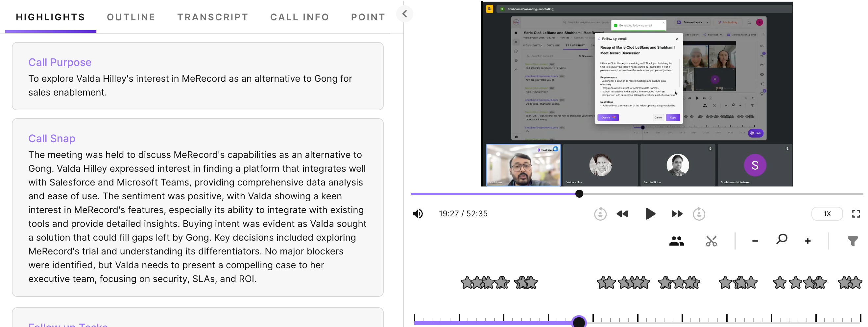
Task: Open the funnel filter icon
Action: (853, 241)
